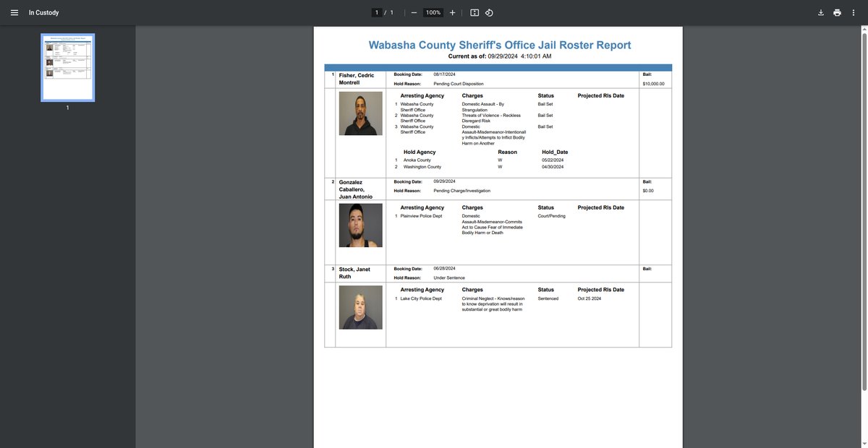This screenshot has height=448, width=868.
Task: Click 'Plainview Police Dept' arresting agency
Action: (x=421, y=216)
